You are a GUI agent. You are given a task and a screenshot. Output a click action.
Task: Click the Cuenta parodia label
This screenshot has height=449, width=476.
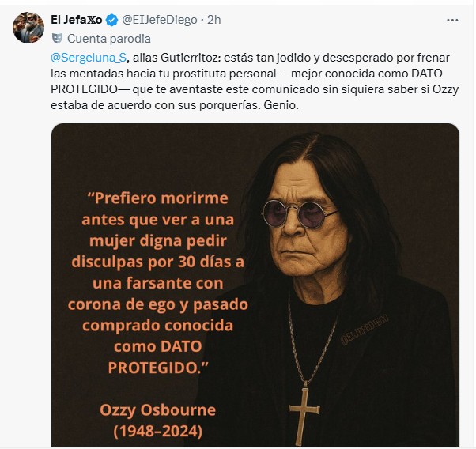click(109, 39)
